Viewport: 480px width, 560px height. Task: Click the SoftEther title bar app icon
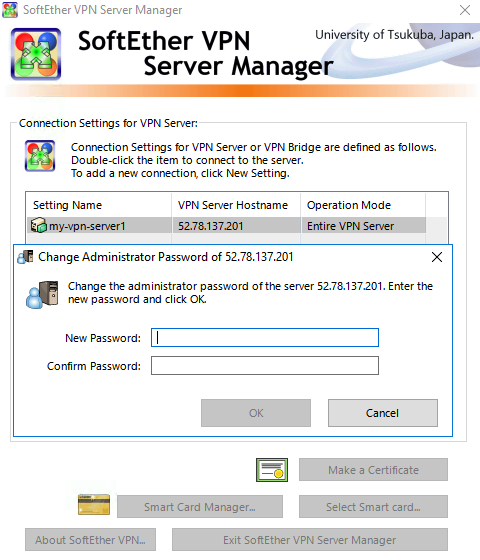(10, 10)
